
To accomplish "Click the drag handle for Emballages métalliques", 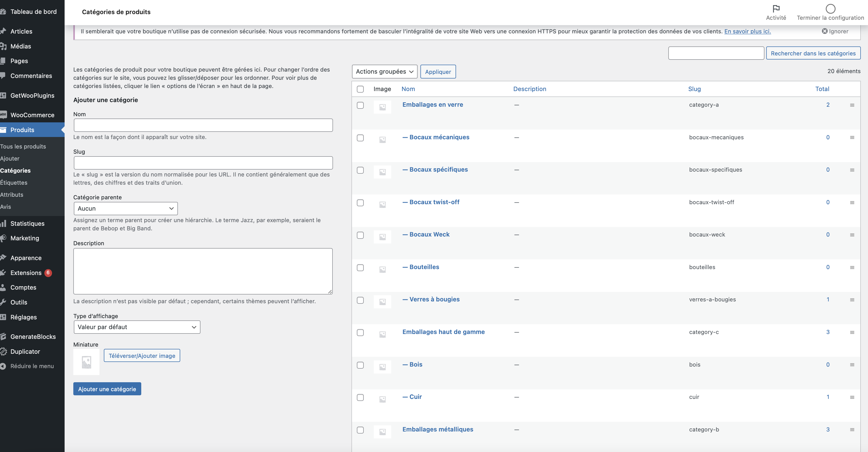I will click(x=852, y=430).
